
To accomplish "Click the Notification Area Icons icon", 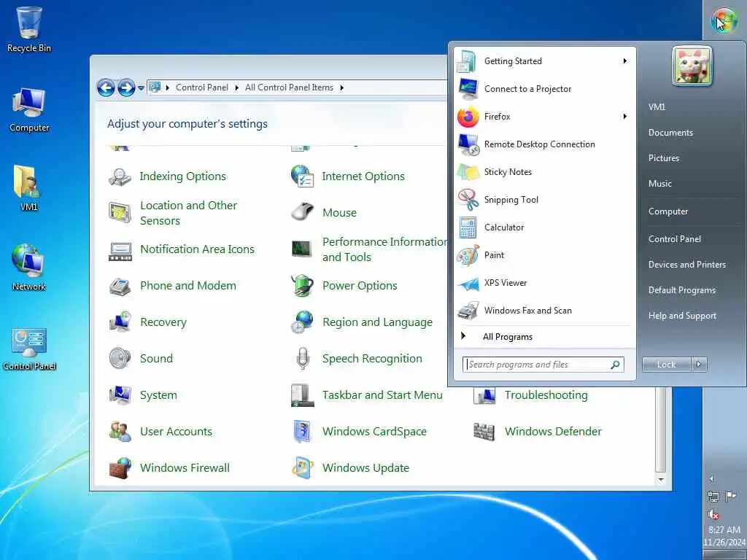I will (120, 250).
